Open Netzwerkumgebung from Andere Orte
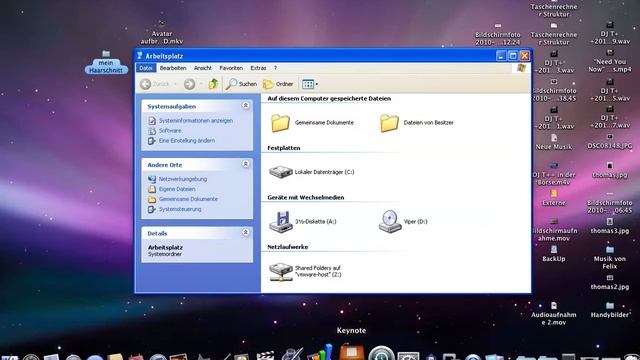The width and height of the screenshot is (640, 360). [183, 179]
